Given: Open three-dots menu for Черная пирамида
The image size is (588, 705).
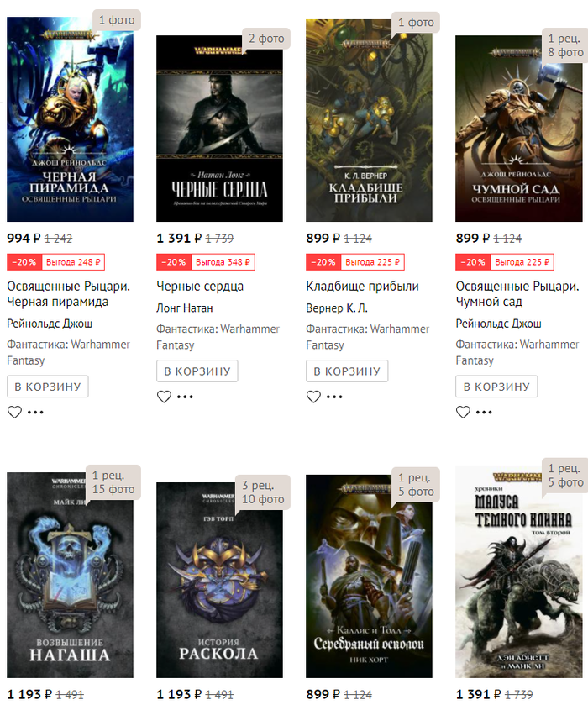Looking at the screenshot, I should pyautogui.click(x=35, y=412).
